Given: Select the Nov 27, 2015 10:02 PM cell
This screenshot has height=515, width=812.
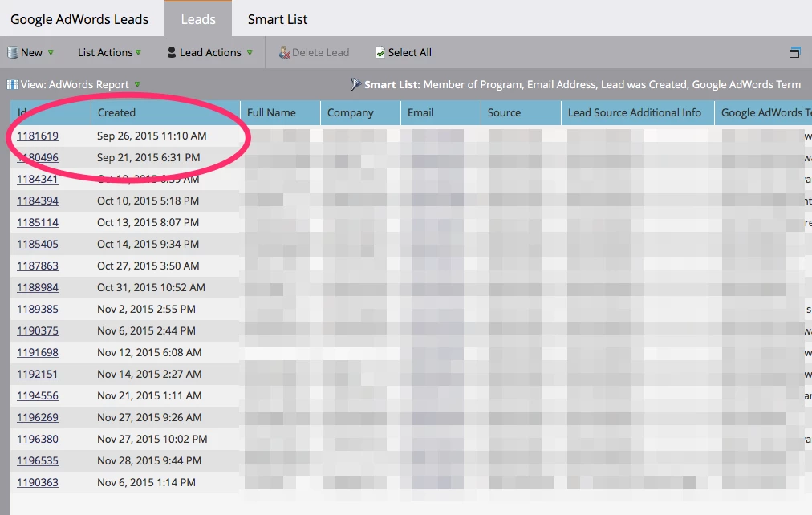Looking at the screenshot, I should 165,440.
